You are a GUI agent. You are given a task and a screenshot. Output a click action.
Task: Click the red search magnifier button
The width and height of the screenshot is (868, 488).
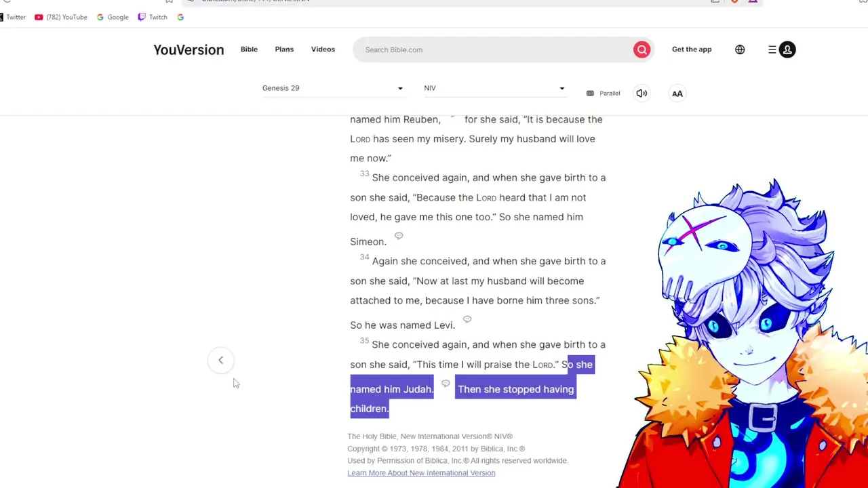tap(642, 49)
